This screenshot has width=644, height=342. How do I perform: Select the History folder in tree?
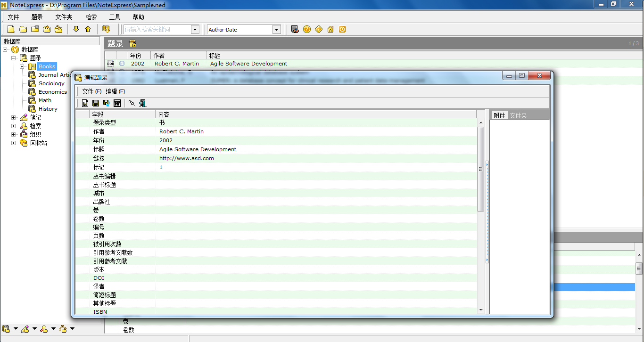point(48,109)
